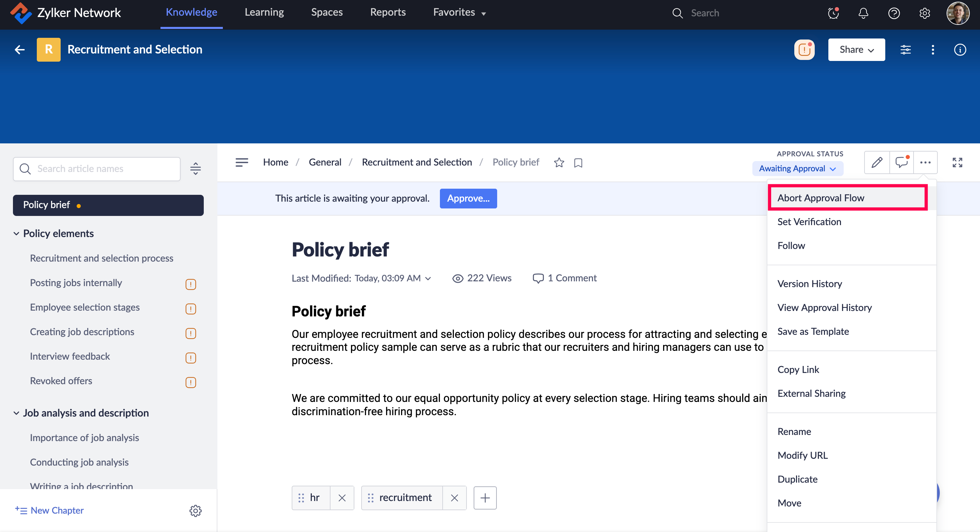
Task: Choose Version History from the menu
Action: click(810, 284)
